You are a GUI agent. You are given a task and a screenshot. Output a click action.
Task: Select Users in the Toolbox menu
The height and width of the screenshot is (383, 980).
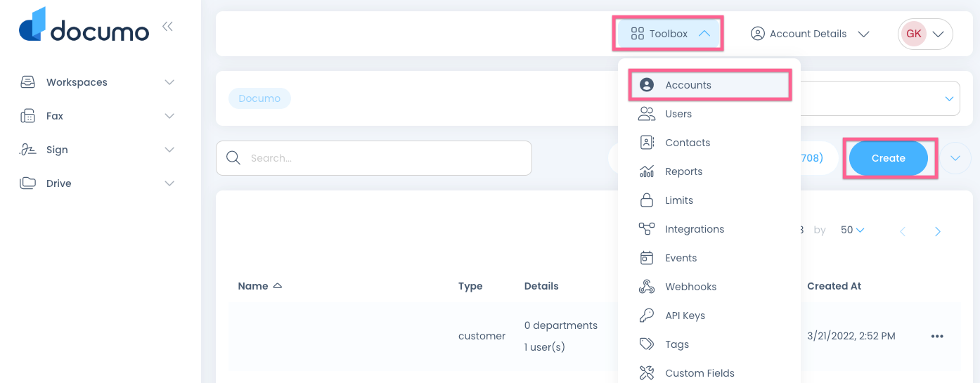coord(678,114)
